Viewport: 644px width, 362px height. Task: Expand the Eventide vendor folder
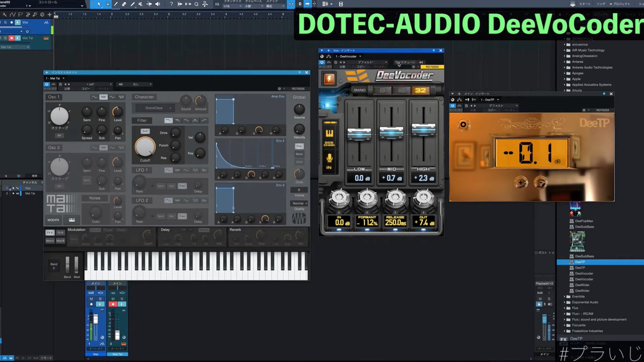565,297
